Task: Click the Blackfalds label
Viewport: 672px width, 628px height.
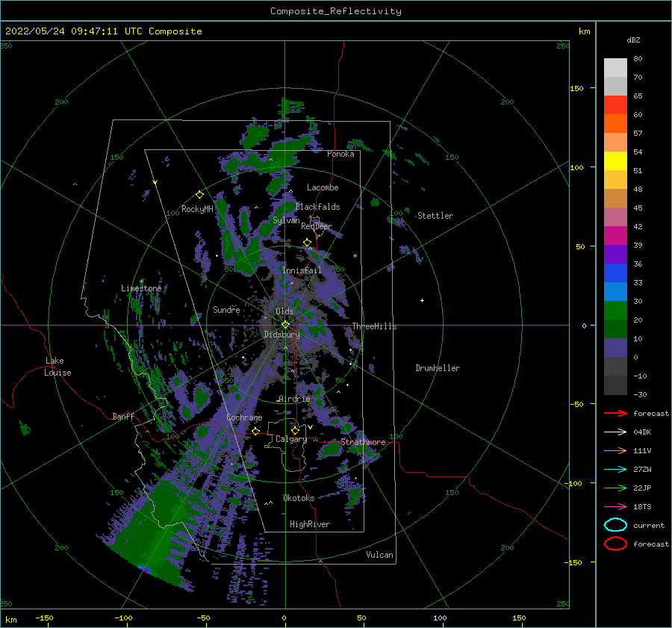Action: [317, 207]
